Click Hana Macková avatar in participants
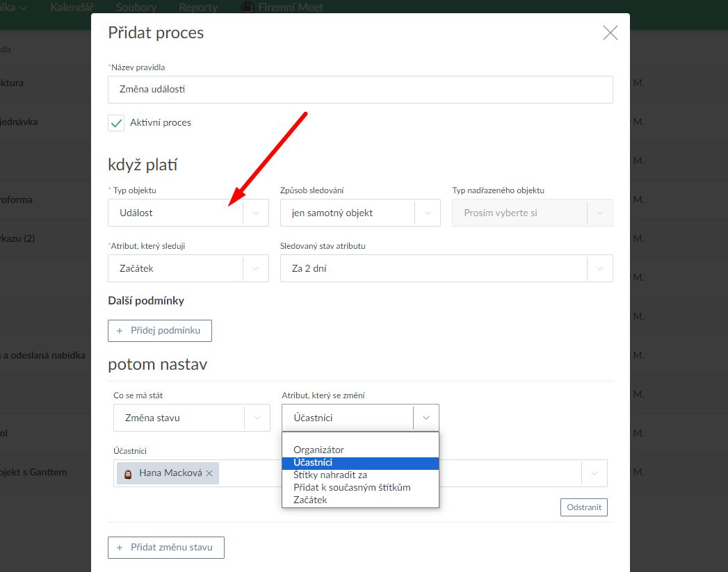Screen dimensions: 728x572 pos(128,473)
